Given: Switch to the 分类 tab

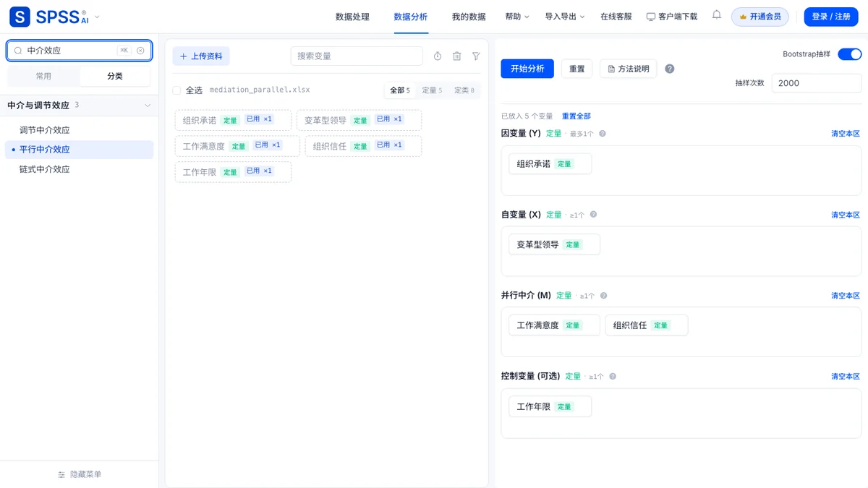Looking at the screenshot, I should [115, 76].
